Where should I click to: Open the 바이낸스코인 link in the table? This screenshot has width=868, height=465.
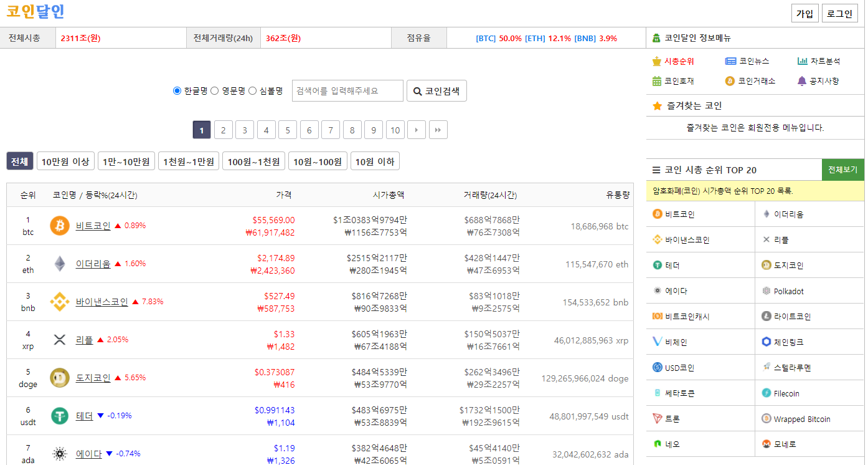(x=102, y=302)
